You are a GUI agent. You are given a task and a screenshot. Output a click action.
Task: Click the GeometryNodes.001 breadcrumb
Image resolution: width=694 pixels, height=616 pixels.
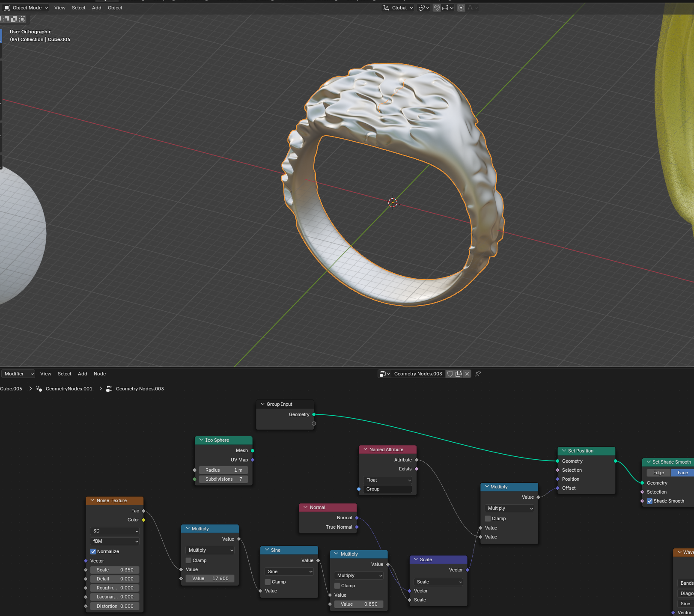pos(69,389)
